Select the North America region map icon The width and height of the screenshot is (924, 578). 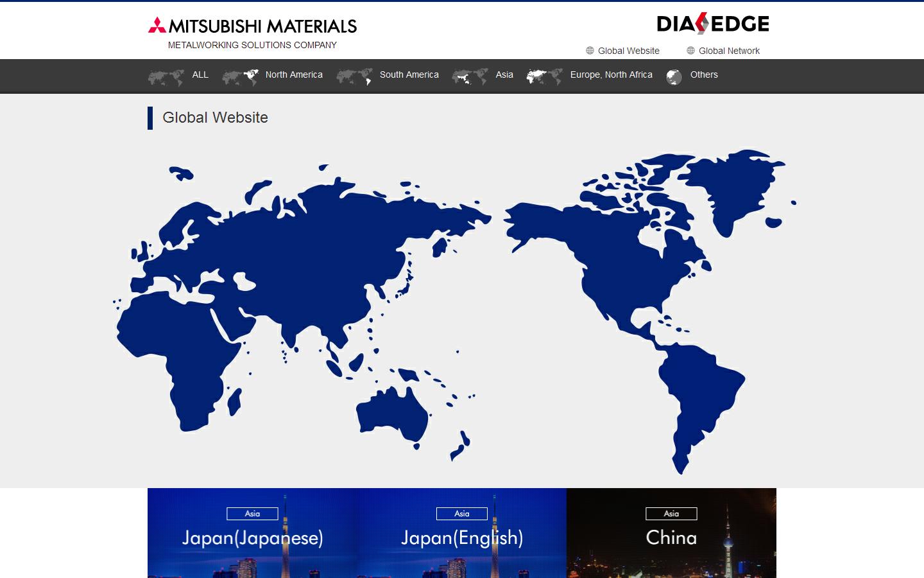(x=241, y=76)
